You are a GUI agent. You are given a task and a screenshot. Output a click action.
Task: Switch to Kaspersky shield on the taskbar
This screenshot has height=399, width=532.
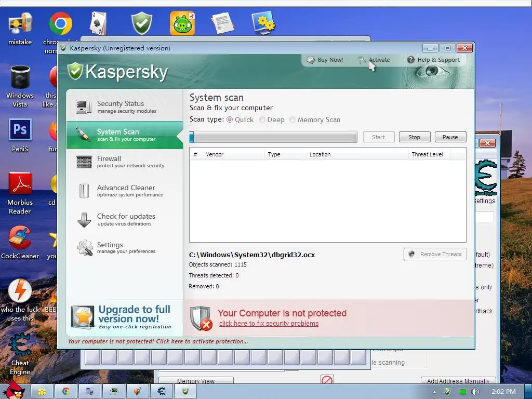(x=185, y=392)
